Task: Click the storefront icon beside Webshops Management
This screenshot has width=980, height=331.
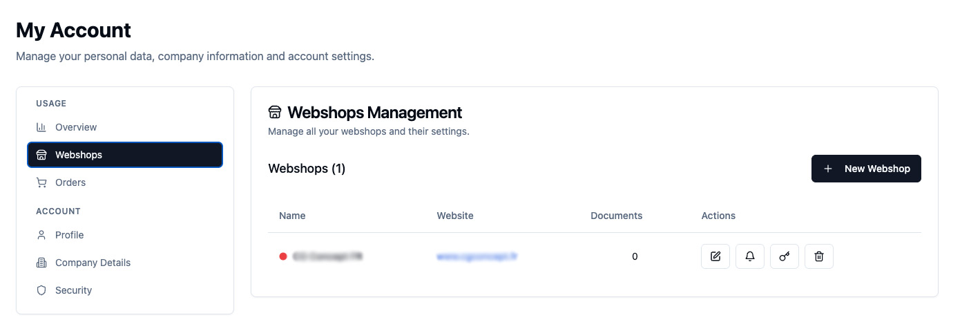Action: (275, 112)
